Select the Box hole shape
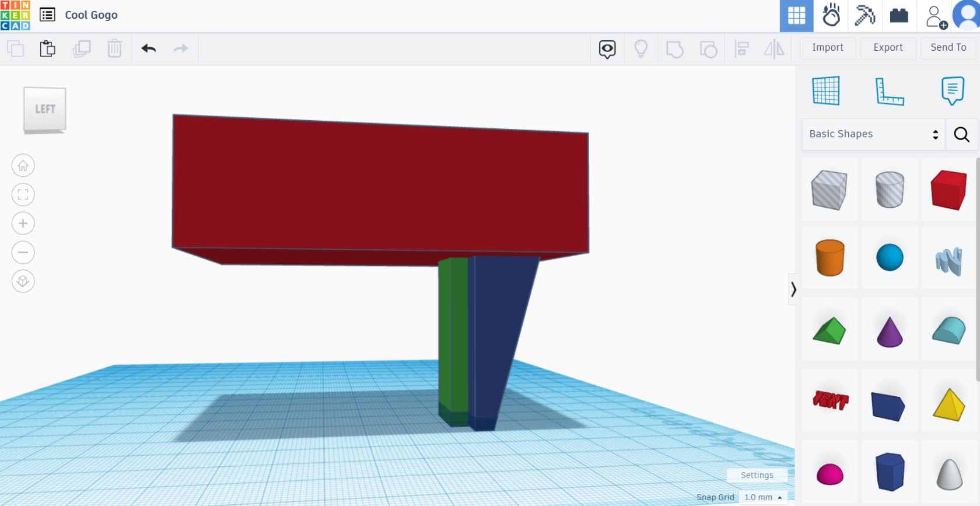The image size is (980, 506). (x=829, y=190)
